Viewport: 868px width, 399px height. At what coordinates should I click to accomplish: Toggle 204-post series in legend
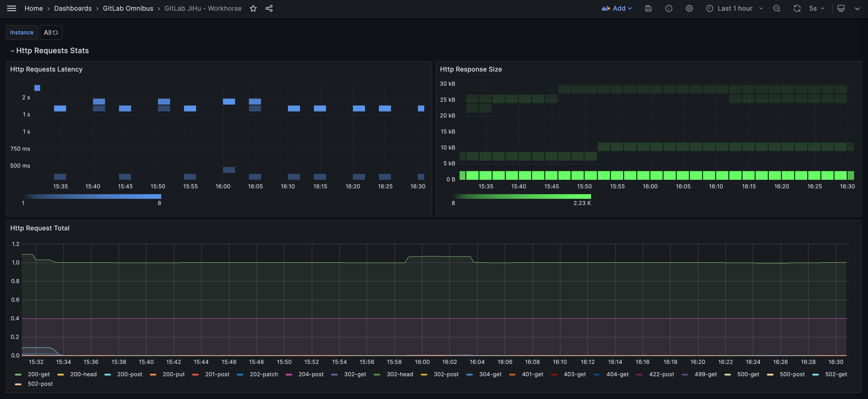pos(311,374)
